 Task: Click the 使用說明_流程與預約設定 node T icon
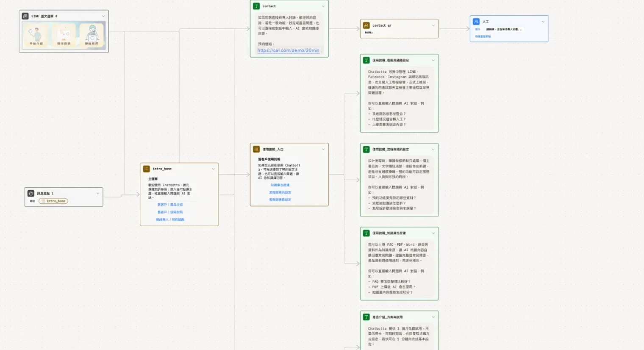(x=366, y=149)
